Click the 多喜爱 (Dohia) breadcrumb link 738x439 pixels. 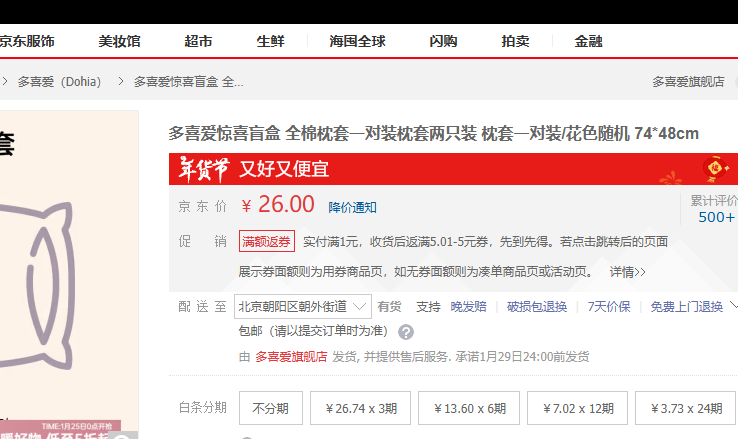pyautogui.click(x=59, y=82)
